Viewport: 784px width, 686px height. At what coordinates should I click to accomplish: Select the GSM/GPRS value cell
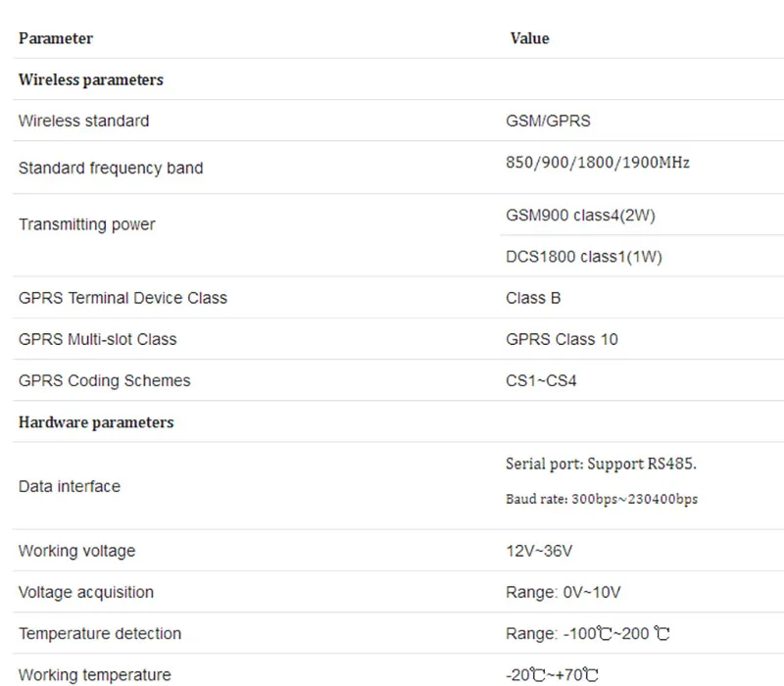pyautogui.click(x=548, y=121)
